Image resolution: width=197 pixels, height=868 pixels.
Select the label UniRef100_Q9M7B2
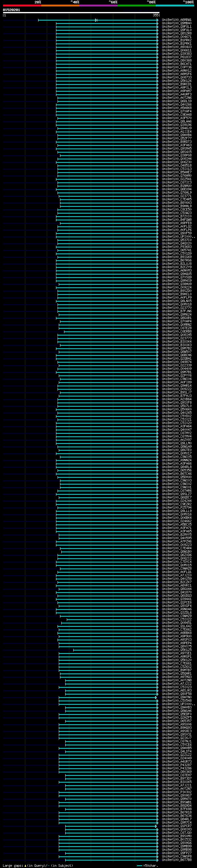pos(176,349)
